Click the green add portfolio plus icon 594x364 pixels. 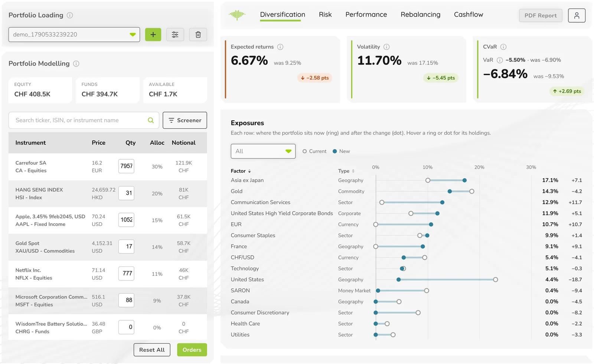pyautogui.click(x=153, y=35)
